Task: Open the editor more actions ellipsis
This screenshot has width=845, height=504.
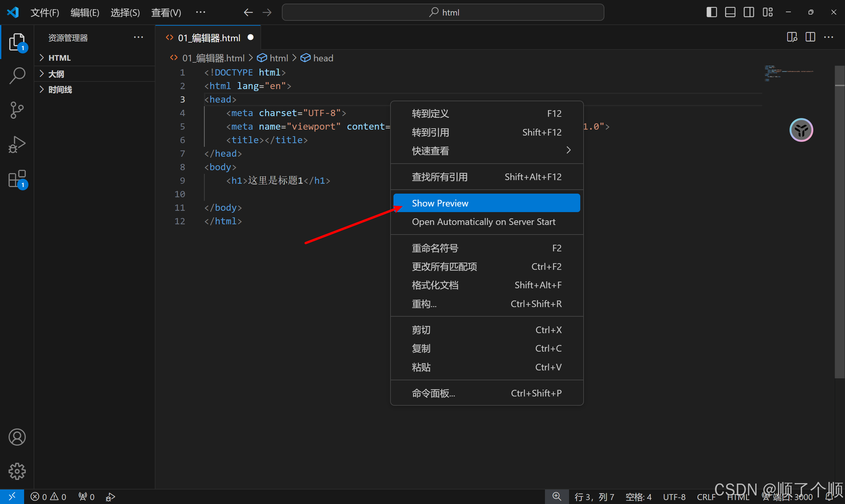Action: pyautogui.click(x=829, y=37)
